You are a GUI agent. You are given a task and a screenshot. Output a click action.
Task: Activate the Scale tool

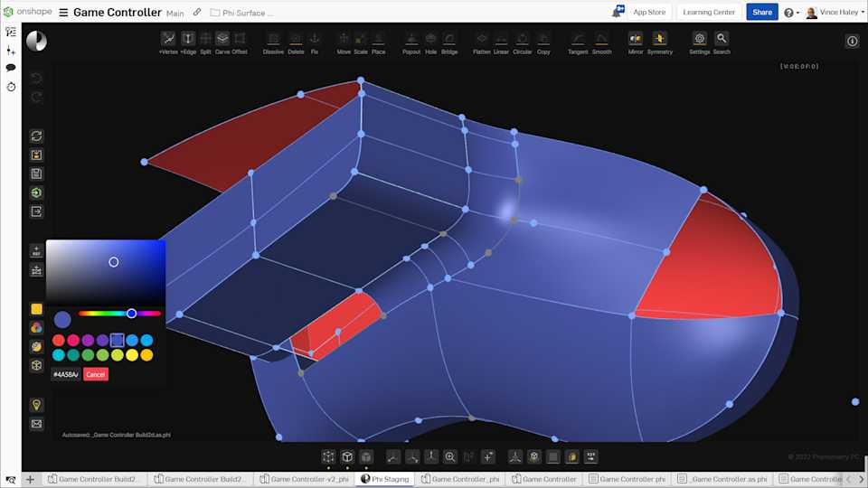(x=361, y=42)
